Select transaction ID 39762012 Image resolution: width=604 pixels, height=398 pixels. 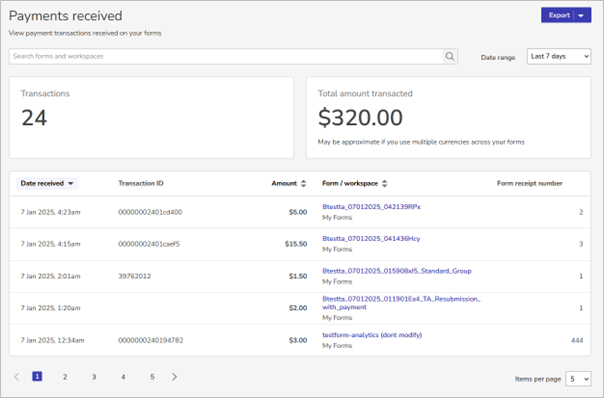coord(134,276)
